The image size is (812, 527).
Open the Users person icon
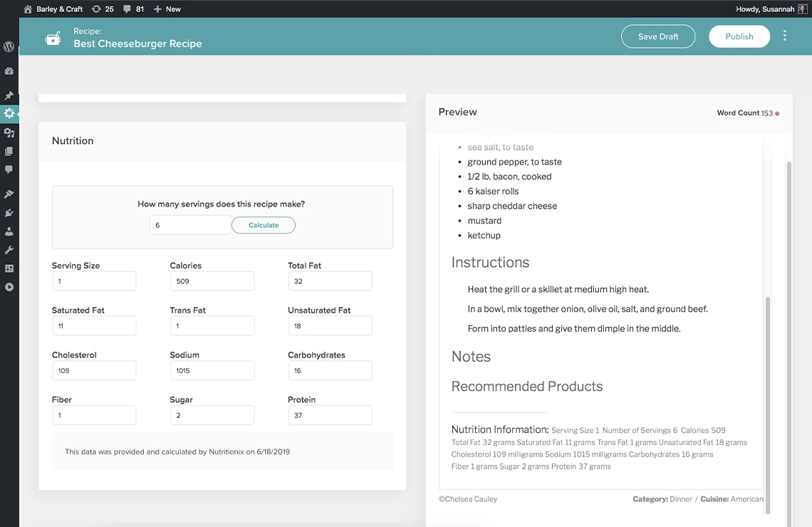point(9,231)
